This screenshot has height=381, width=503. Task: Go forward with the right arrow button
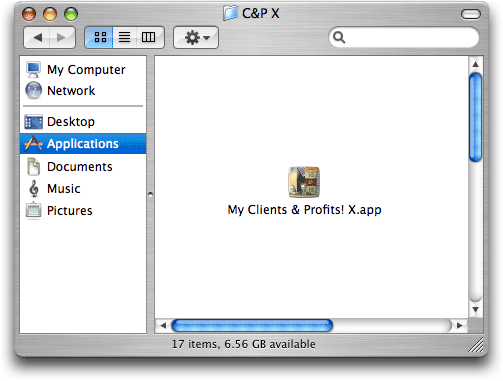click(x=62, y=37)
